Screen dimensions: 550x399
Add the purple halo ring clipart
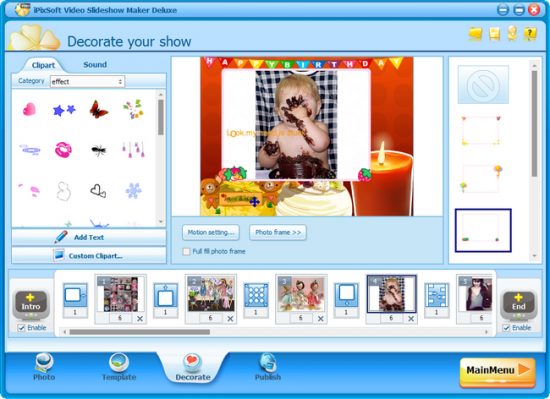coord(30,149)
